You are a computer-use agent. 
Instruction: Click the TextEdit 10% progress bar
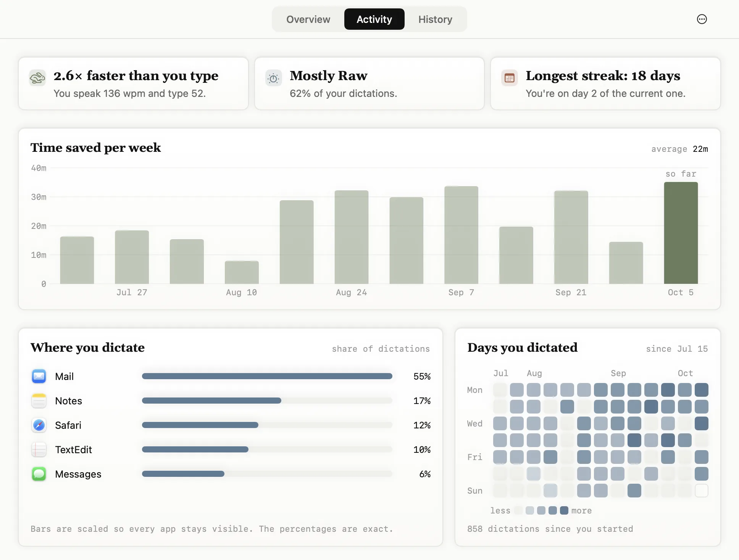click(x=267, y=449)
